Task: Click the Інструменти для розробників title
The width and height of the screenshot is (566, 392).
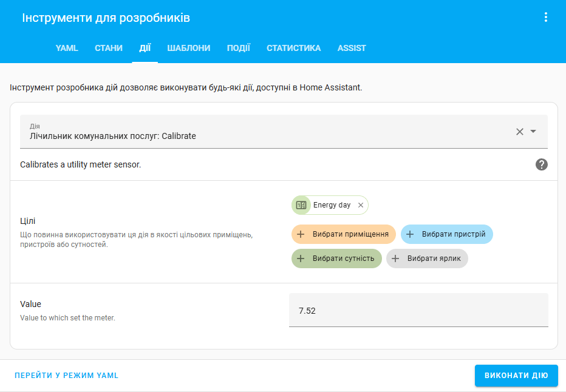Action: pos(106,18)
